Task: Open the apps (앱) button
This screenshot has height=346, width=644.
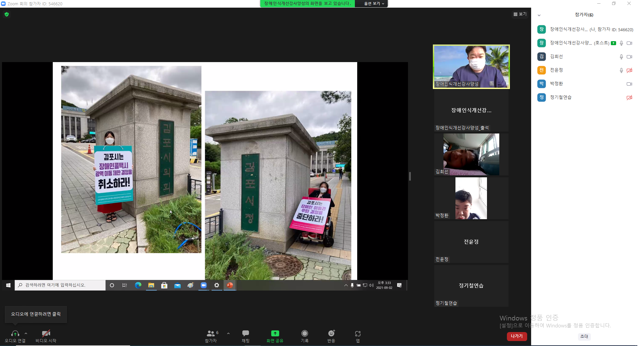Action: (358, 336)
